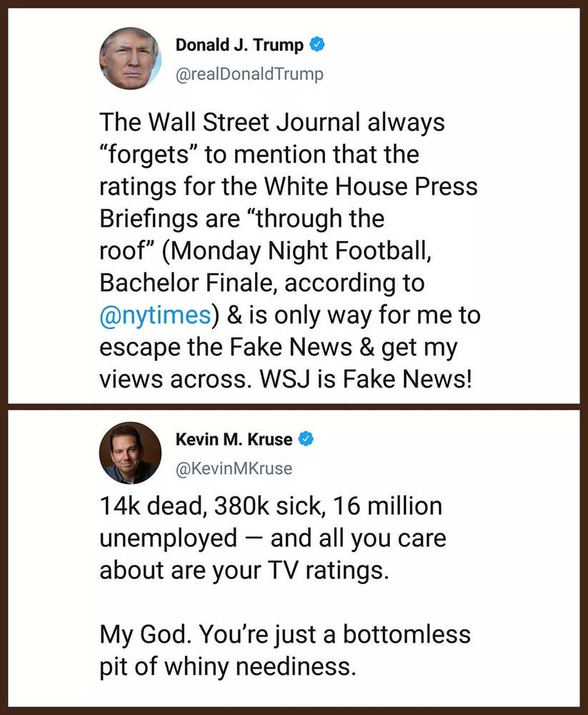
Task: Click the line beginning "My God."
Action: (285, 635)
